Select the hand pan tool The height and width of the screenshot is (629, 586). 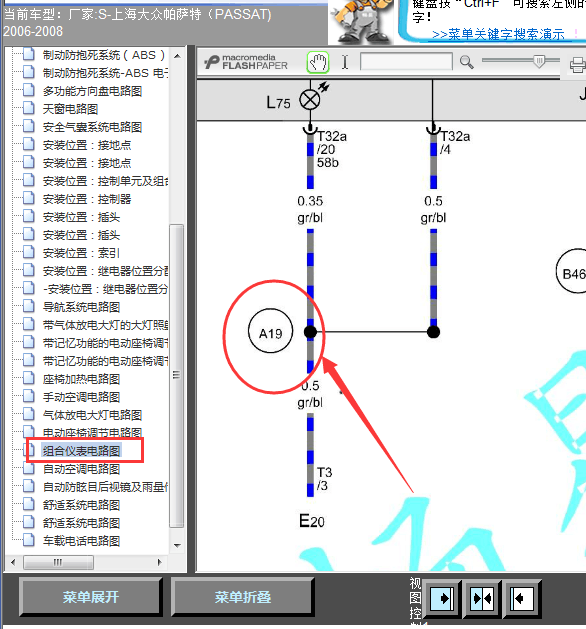click(318, 62)
